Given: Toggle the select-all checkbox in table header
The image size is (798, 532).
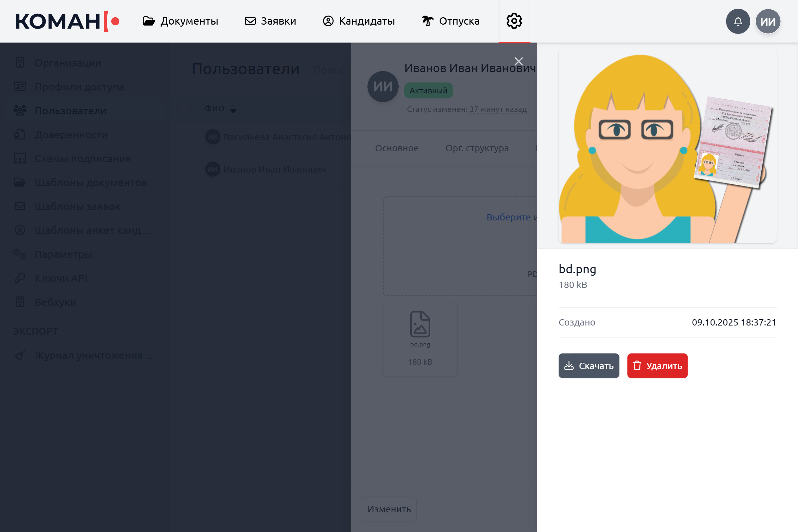Looking at the screenshot, I should tap(184, 109).
